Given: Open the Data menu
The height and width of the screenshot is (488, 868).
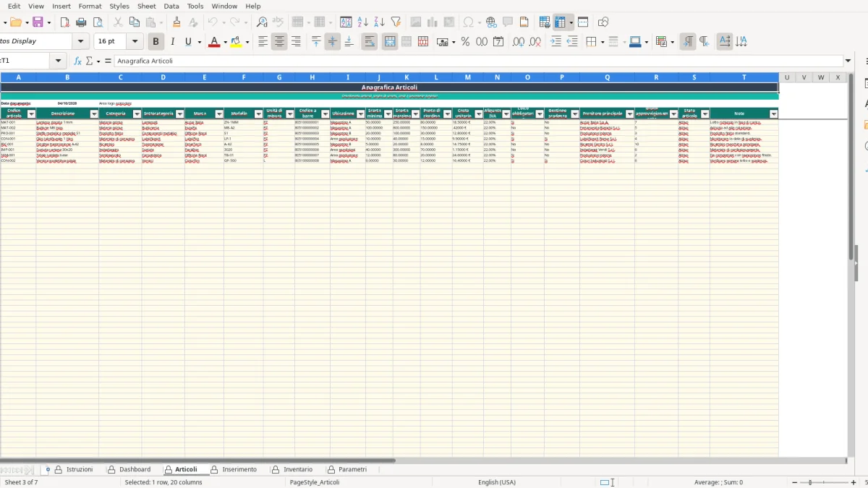Looking at the screenshot, I should (171, 6).
